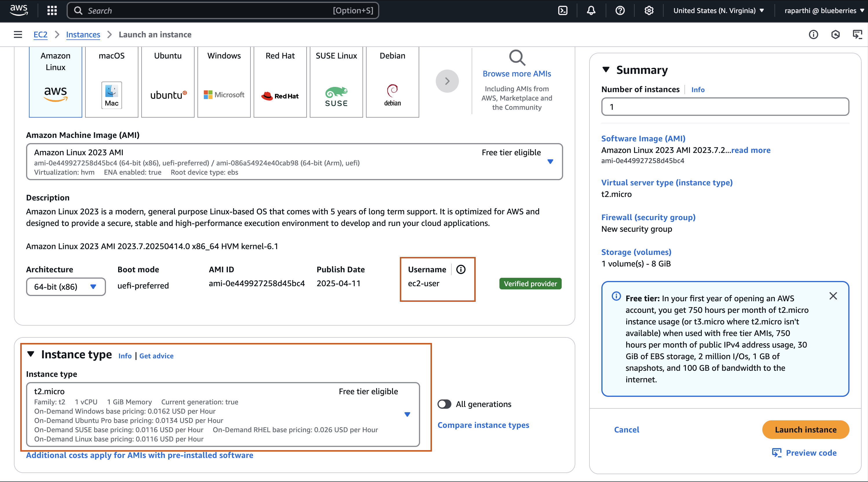Select the Ubuntu AMI tile
Image resolution: width=868 pixels, height=482 pixels.
tap(168, 82)
